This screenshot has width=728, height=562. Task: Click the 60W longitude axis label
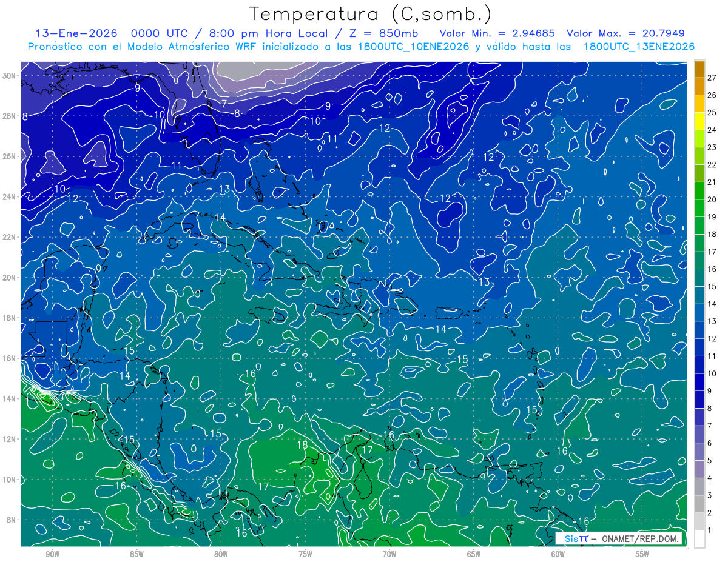click(558, 555)
